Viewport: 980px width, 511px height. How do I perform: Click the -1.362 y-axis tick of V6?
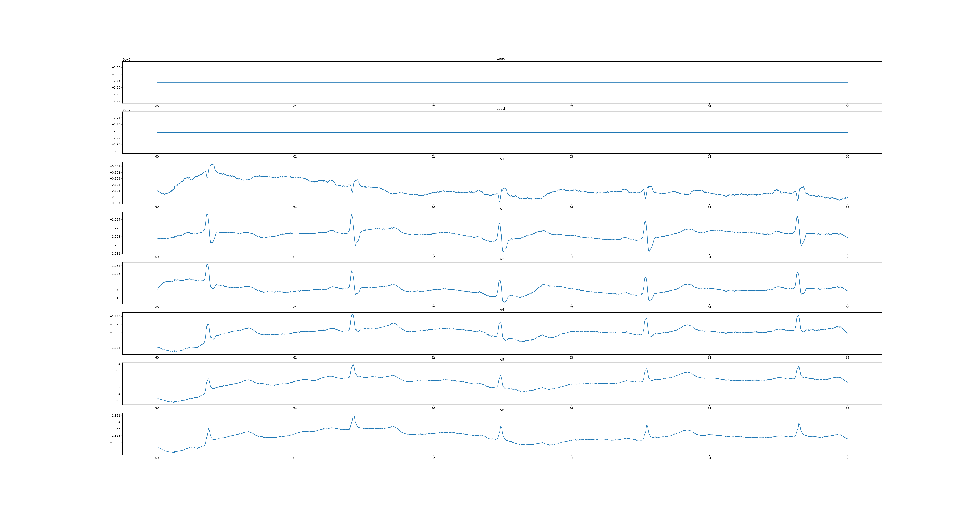(115, 449)
